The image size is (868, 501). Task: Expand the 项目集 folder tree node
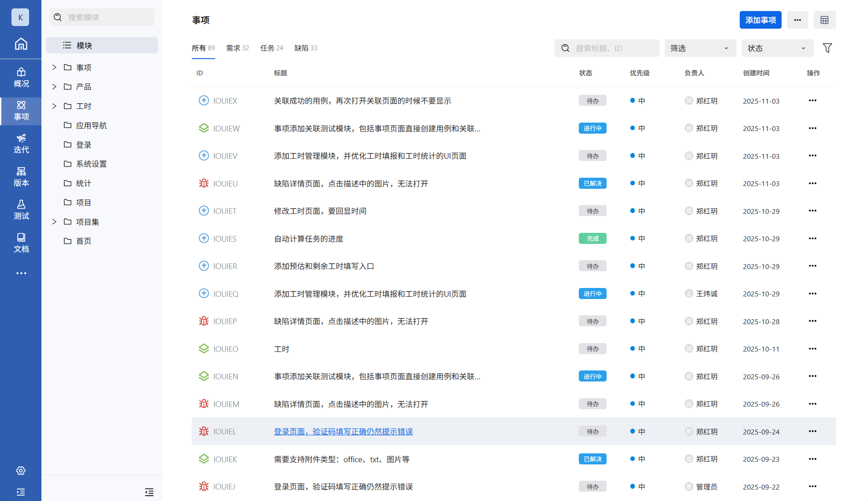click(54, 222)
